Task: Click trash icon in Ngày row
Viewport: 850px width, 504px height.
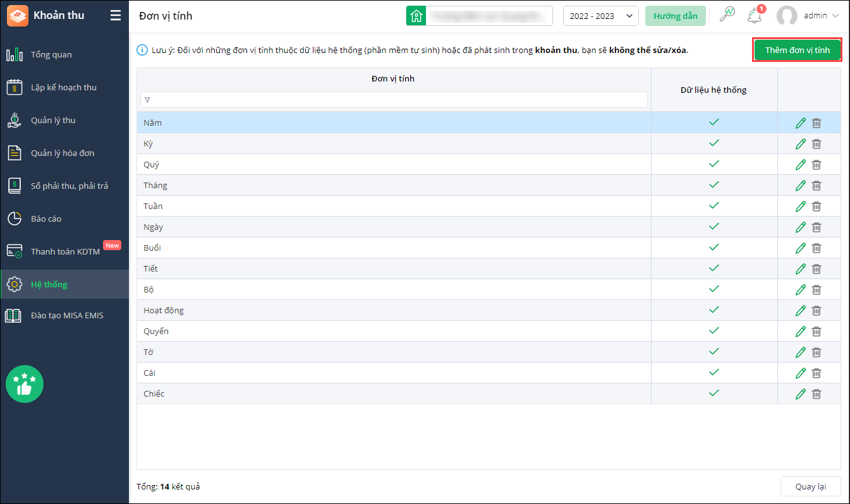Action: pyautogui.click(x=817, y=227)
